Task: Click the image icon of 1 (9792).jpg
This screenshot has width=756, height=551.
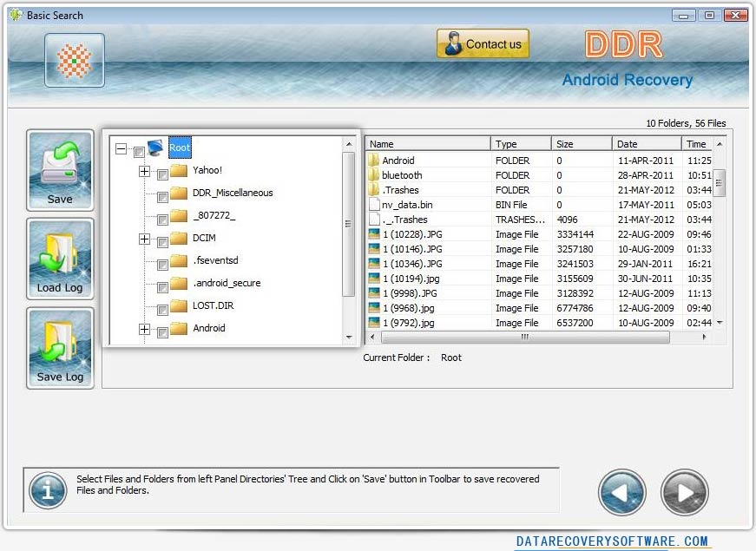Action: (374, 323)
